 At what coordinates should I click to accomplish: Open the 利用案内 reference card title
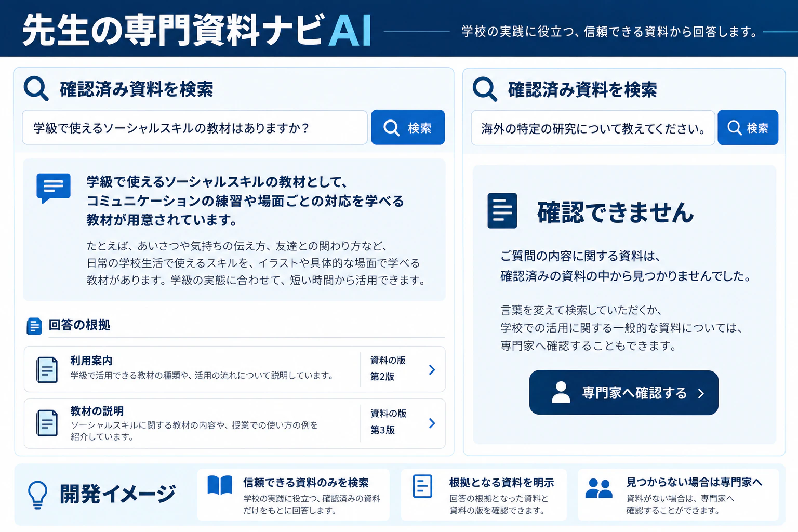(x=91, y=361)
